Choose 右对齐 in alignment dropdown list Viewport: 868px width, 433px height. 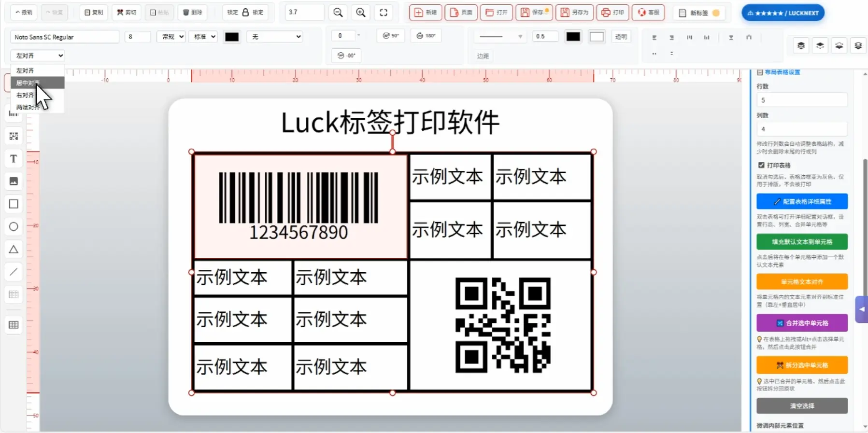38,95
